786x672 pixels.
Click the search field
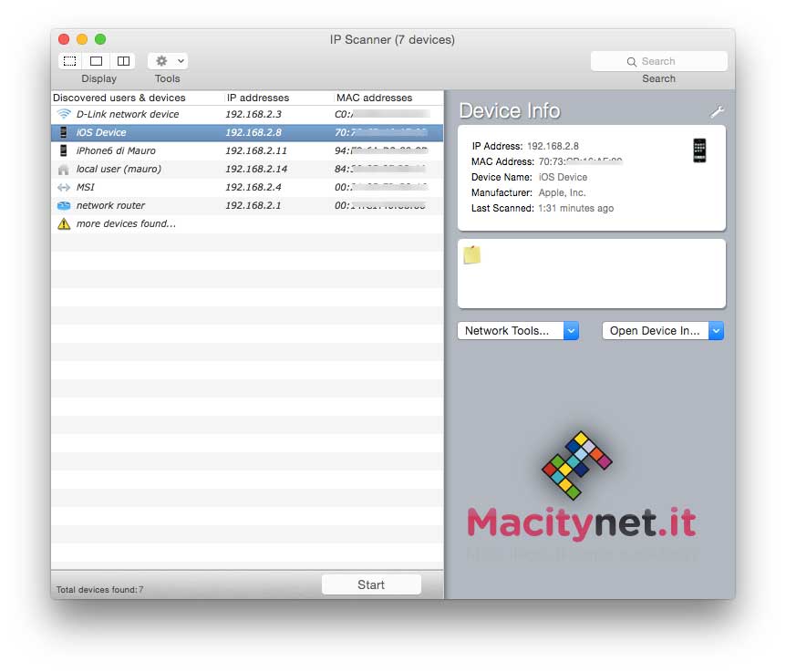(658, 61)
